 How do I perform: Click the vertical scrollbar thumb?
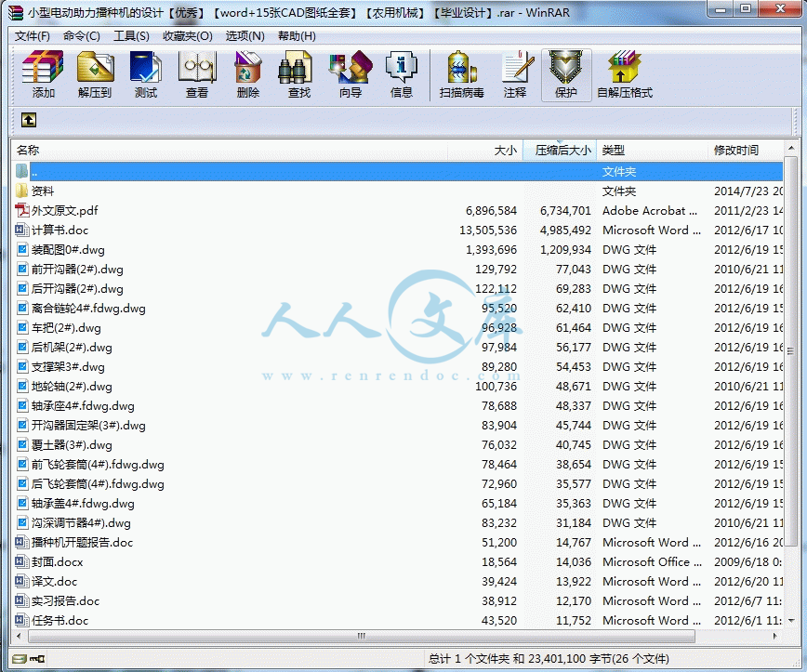coord(791,351)
